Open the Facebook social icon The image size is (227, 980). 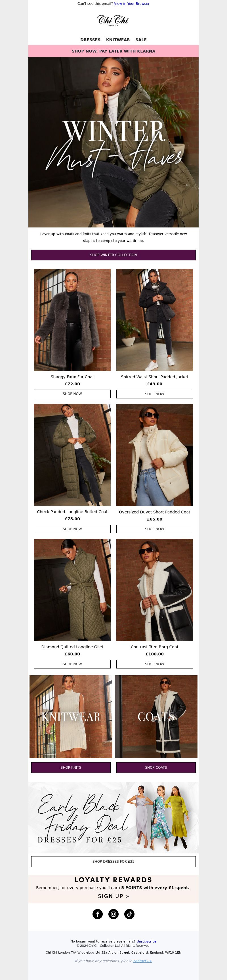[x=98, y=914]
